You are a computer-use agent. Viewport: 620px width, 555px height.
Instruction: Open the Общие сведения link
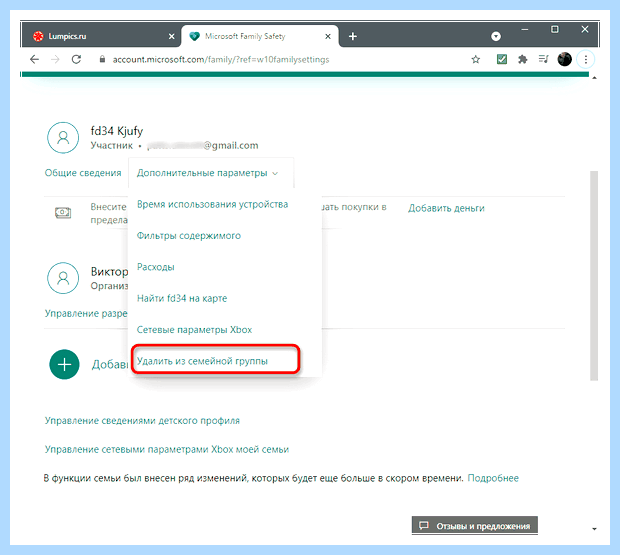click(x=83, y=173)
